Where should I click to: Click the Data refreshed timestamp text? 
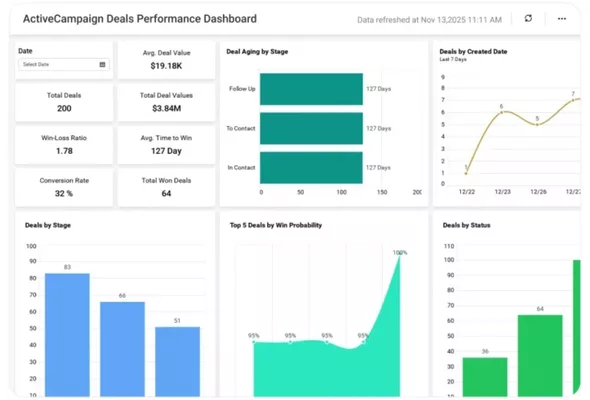pos(429,20)
